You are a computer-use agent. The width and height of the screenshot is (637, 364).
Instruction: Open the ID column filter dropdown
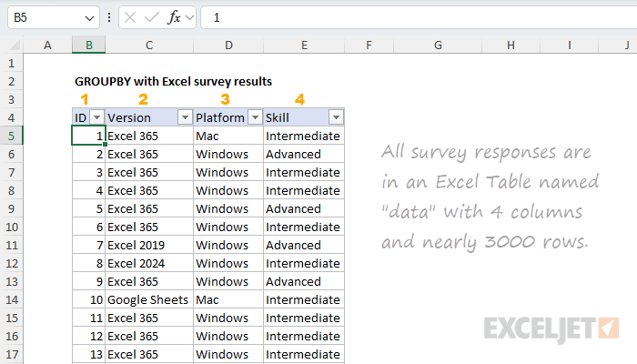(96, 117)
